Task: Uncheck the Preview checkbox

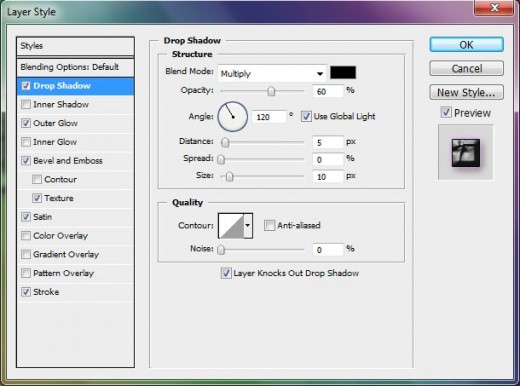Action: [446, 112]
